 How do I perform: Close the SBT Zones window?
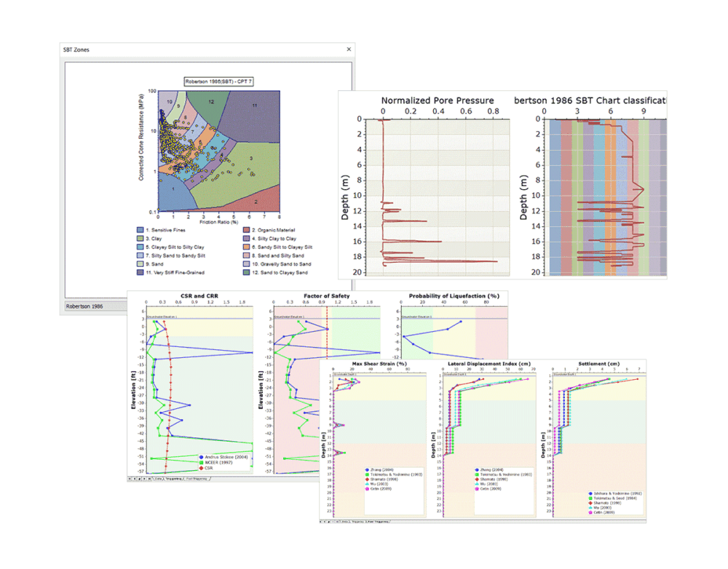point(349,49)
